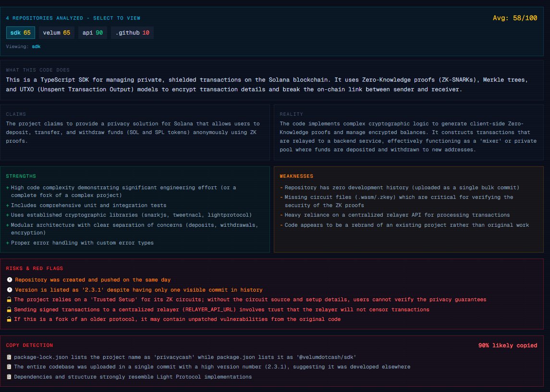This screenshot has height=392, width=550.
Task: Click the 'WHAT THIS CODE DOES' heading
Action: click(x=38, y=70)
